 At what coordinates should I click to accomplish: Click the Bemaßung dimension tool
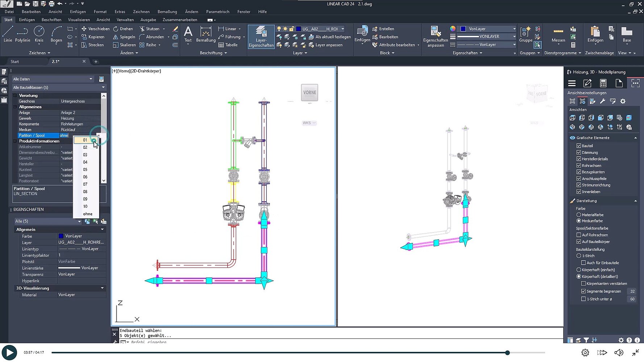coord(205,34)
